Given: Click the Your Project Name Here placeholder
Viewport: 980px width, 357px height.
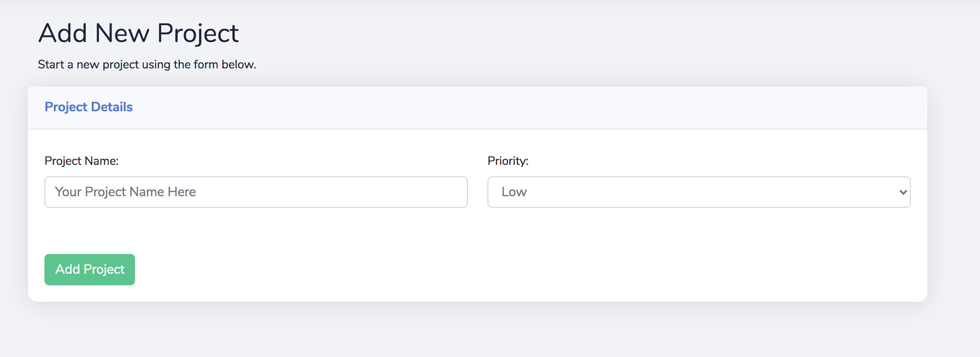Looking at the screenshot, I should pos(125,192).
